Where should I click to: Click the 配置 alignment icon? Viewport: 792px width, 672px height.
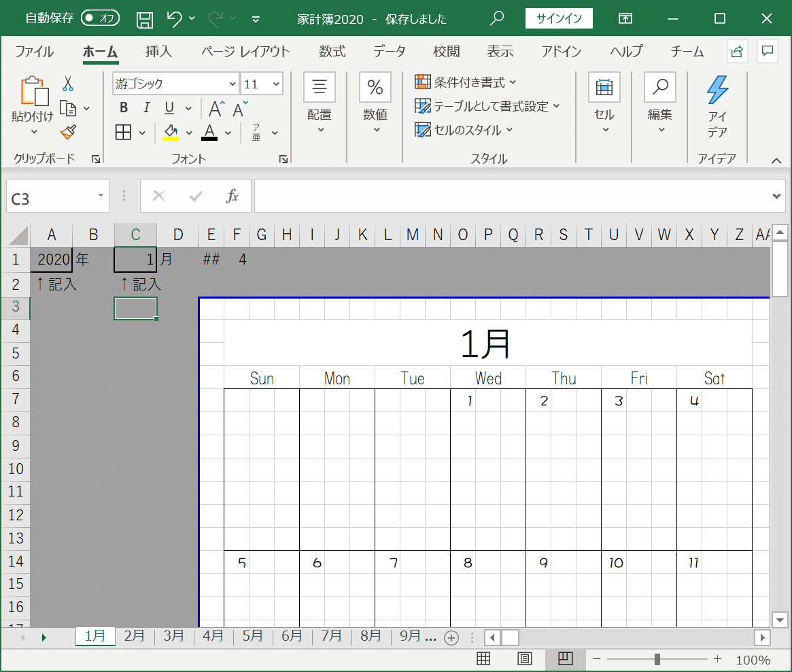[x=320, y=88]
